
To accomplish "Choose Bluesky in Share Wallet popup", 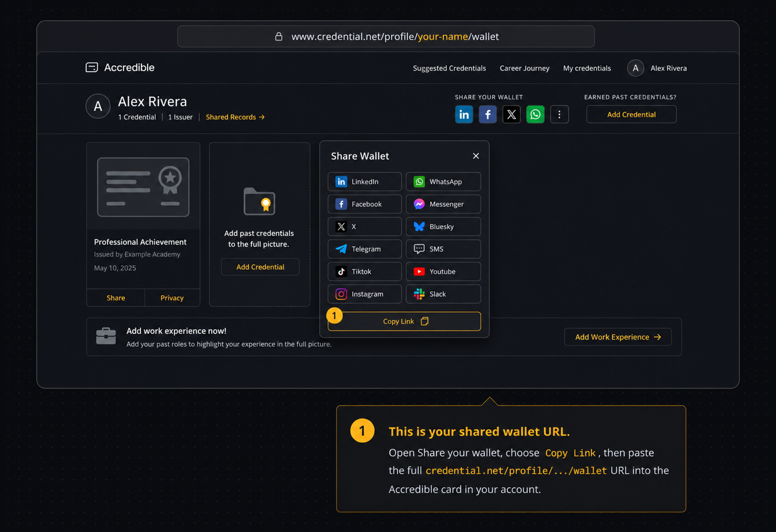I will 443,227.
